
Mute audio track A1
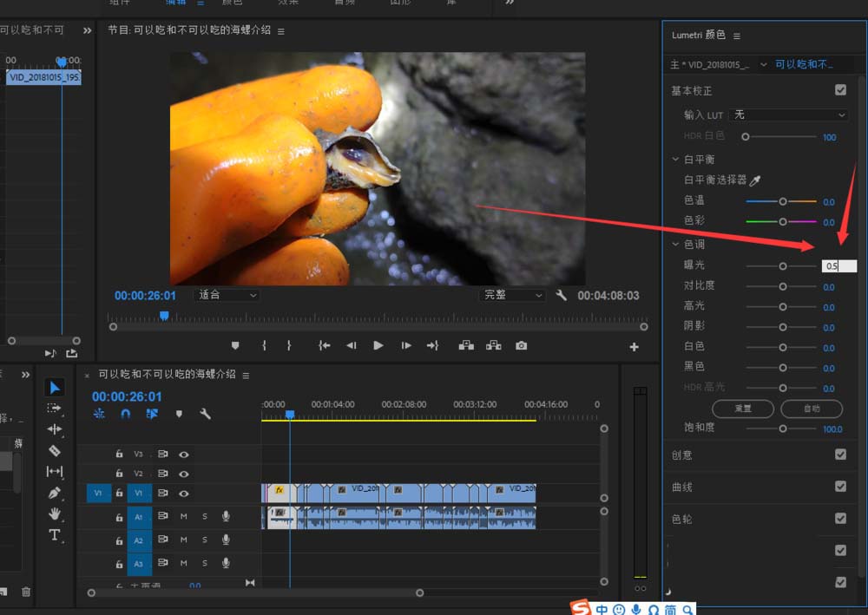click(184, 517)
